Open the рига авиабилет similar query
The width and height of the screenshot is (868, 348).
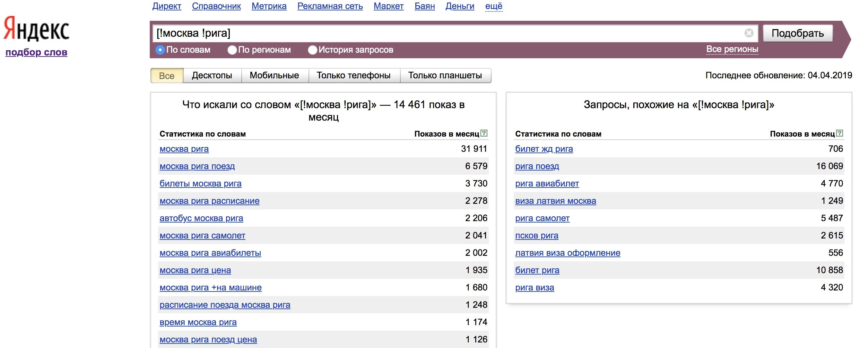[547, 184]
